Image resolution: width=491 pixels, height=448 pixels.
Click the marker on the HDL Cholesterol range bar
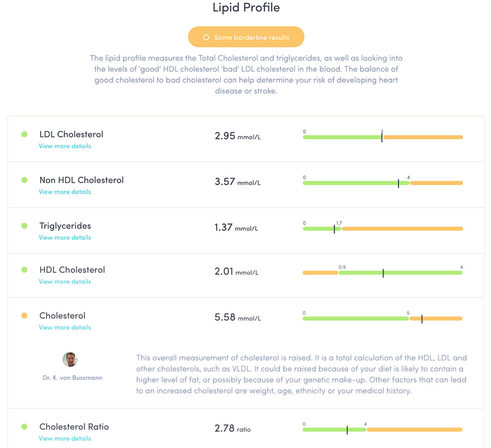383,272
